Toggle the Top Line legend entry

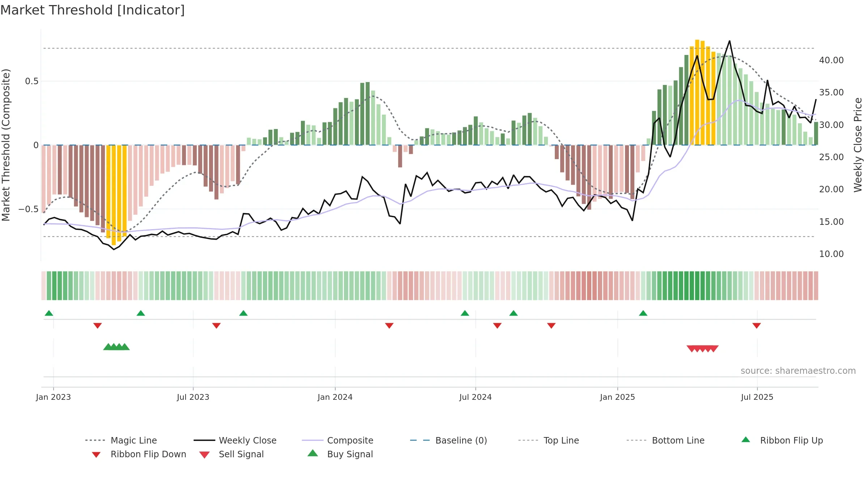(x=549, y=440)
